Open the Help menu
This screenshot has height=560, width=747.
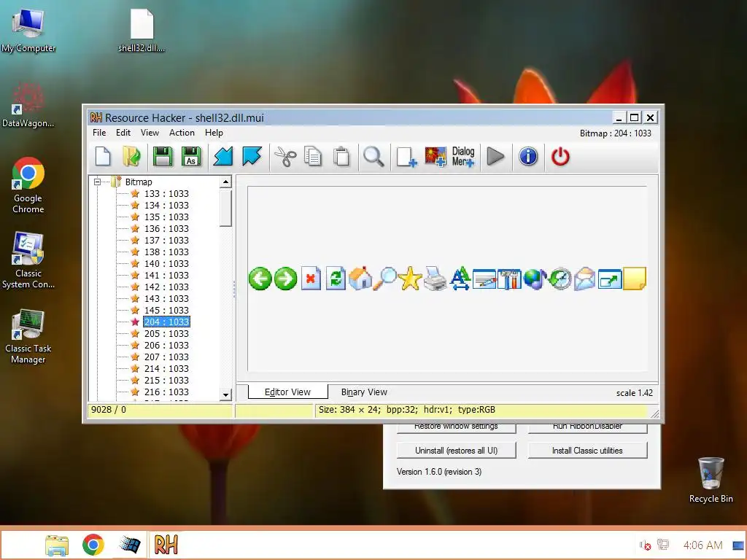[x=214, y=133]
